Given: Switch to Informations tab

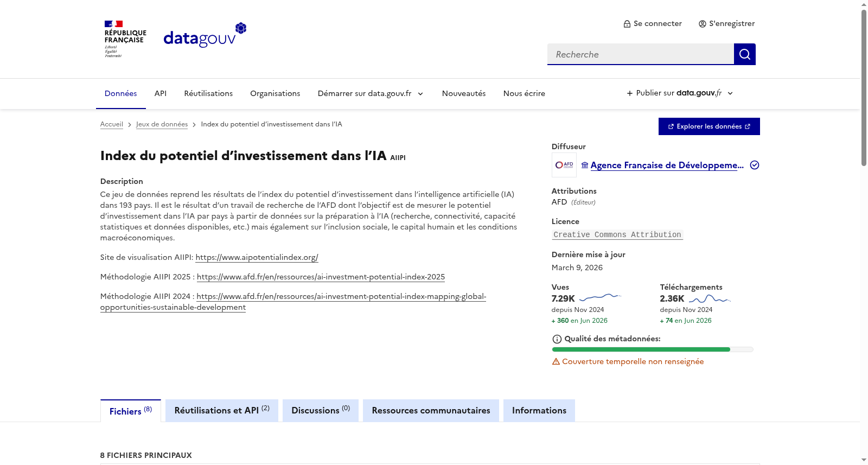Looking at the screenshot, I should [x=539, y=411].
